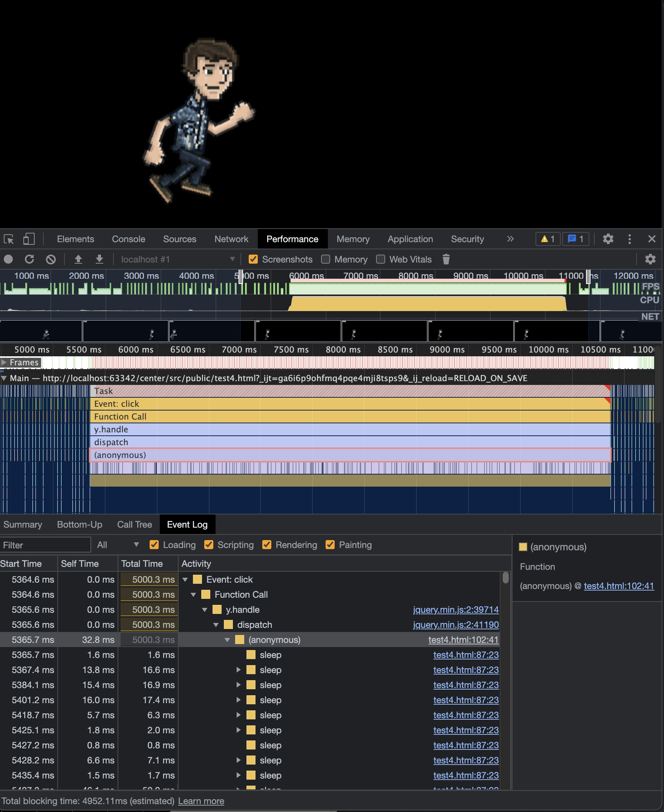Open test4.html:102:41 link in details pane
The height and width of the screenshot is (812, 664).
[619, 586]
